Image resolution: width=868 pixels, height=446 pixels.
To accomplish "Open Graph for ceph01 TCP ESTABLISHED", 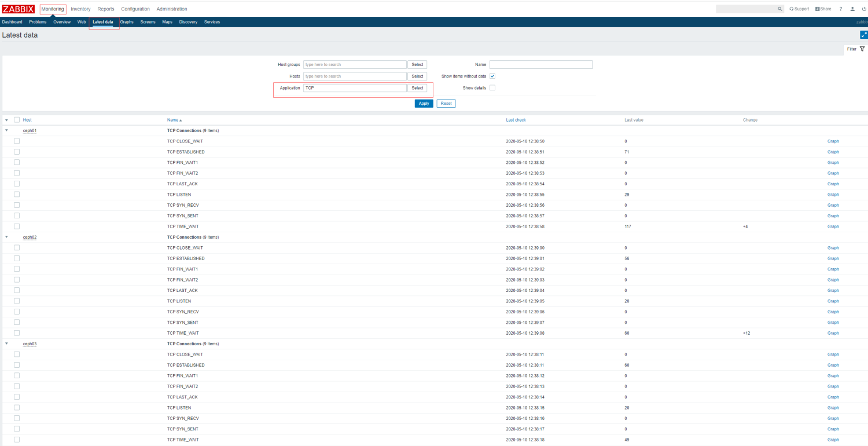I will pos(833,152).
